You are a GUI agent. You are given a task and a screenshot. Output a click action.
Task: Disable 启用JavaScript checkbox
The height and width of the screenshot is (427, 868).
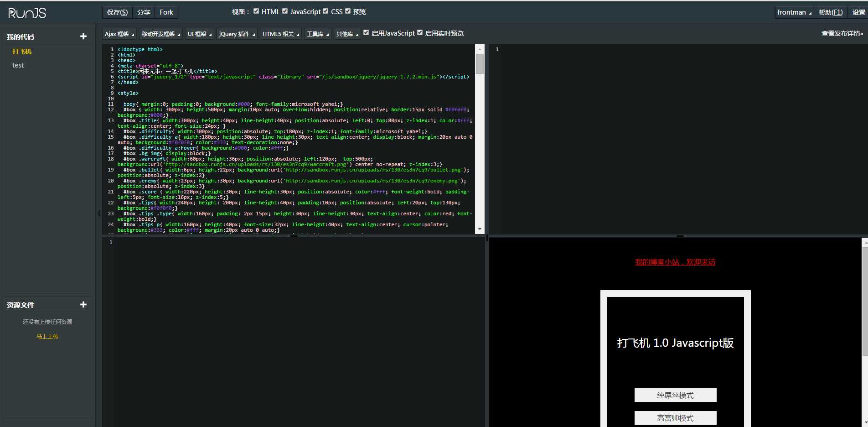coord(366,32)
